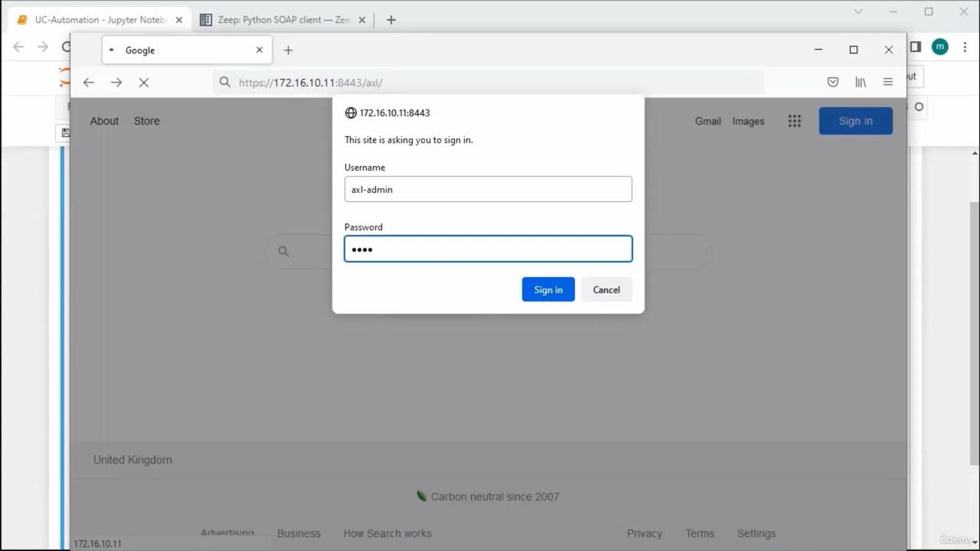Open the Store link

point(147,121)
